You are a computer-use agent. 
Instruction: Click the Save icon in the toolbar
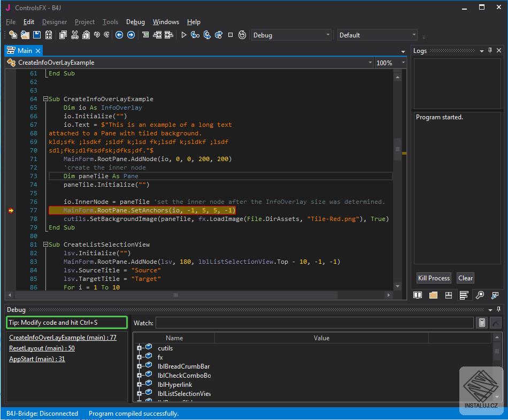coord(37,35)
